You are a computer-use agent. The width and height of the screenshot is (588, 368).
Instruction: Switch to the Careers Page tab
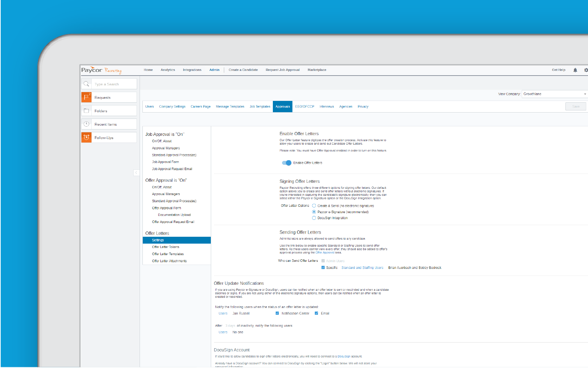[x=201, y=107]
